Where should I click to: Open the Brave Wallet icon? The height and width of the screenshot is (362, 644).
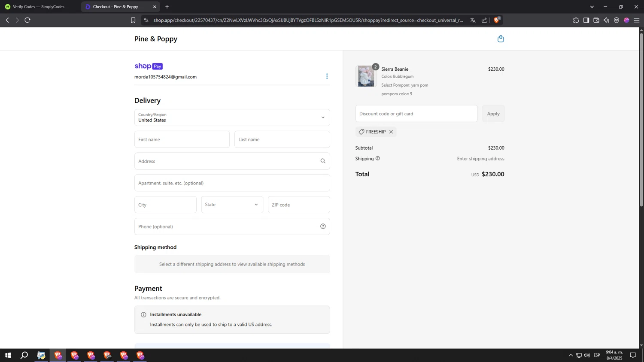click(x=596, y=20)
